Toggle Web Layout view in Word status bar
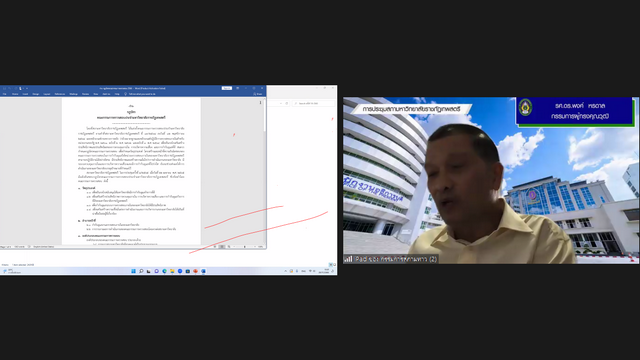Viewport: 640px width, 360px height. (229, 247)
